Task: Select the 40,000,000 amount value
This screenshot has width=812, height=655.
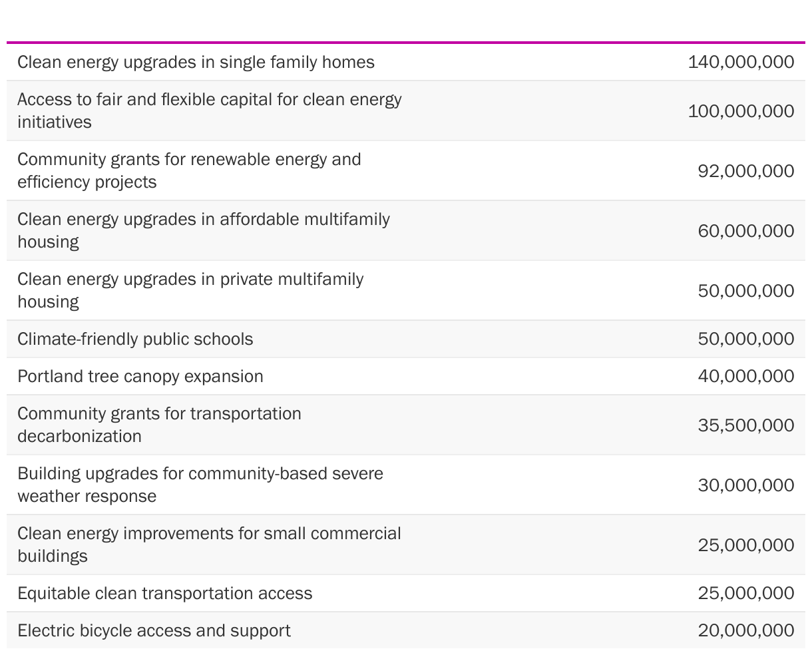Action: pyautogui.click(x=745, y=376)
